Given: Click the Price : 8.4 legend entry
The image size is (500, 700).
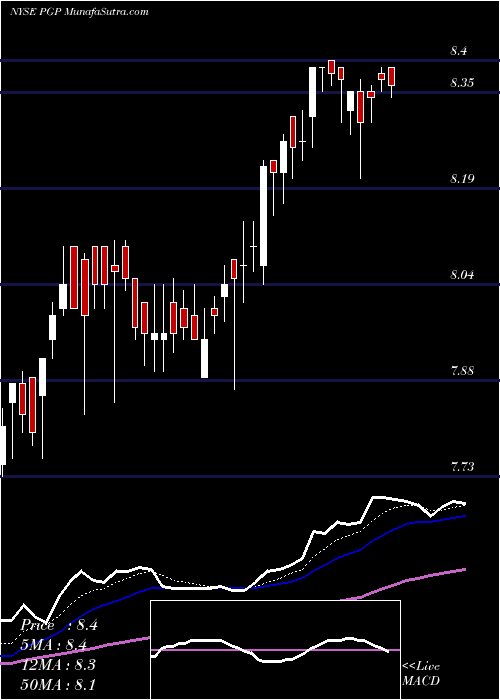Looking at the screenshot, I should click(58, 625).
